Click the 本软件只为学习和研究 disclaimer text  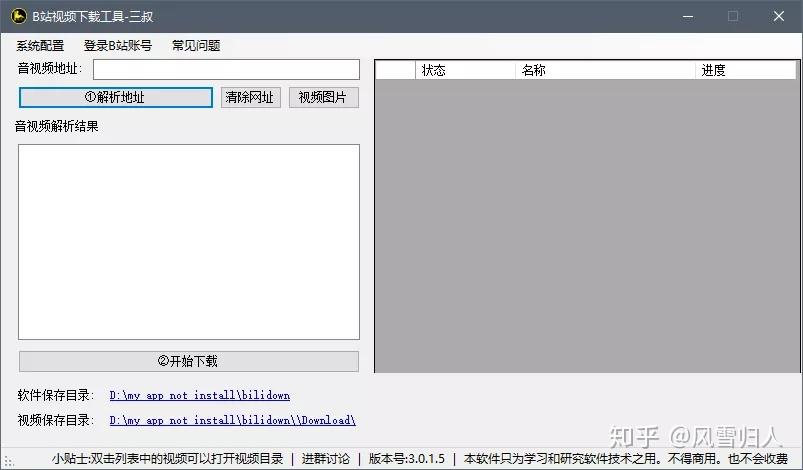pos(625,458)
